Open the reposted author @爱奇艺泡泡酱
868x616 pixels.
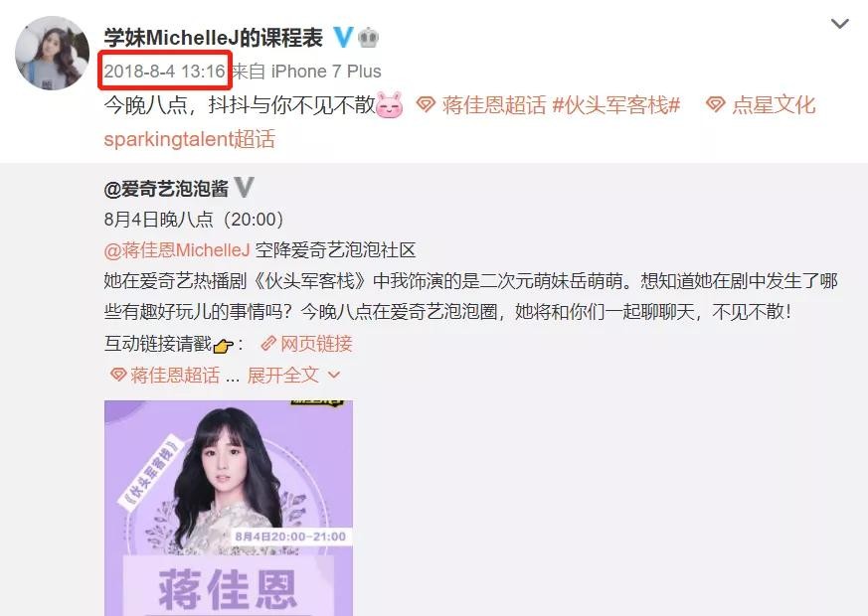(166, 189)
